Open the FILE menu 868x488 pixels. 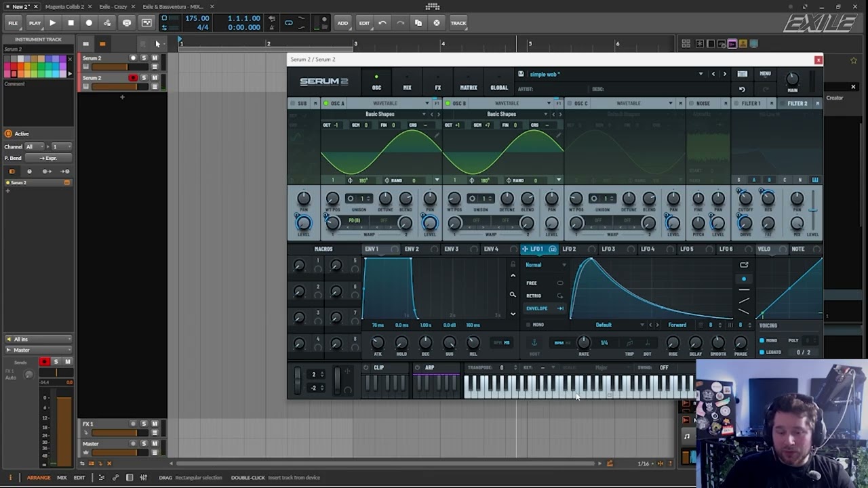[x=13, y=23]
